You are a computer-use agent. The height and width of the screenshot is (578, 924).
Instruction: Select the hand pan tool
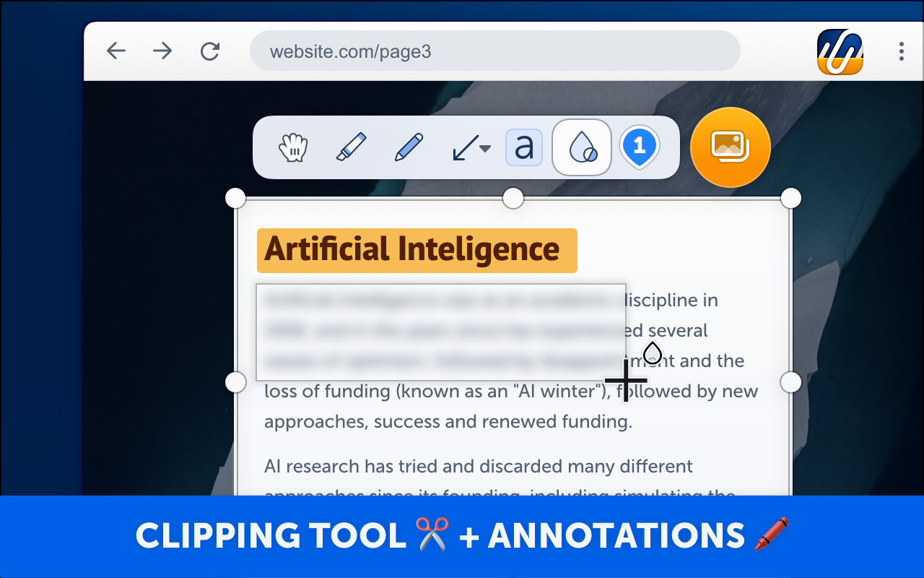click(x=293, y=147)
